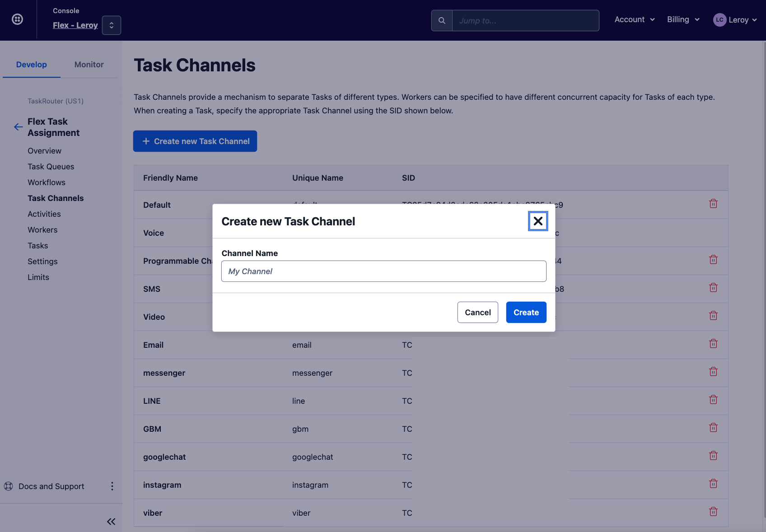Select the Develop tab

31,65
